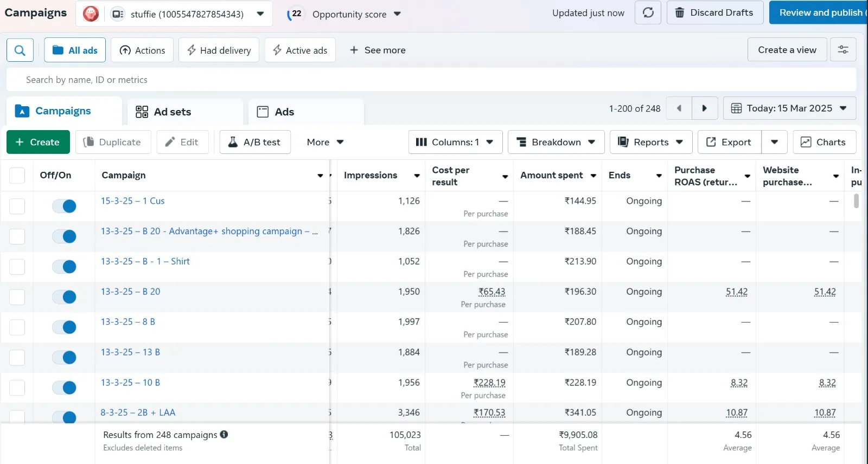This screenshot has height=464, width=868.
Task: Open the Reports dropdown
Action: [x=651, y=142]
